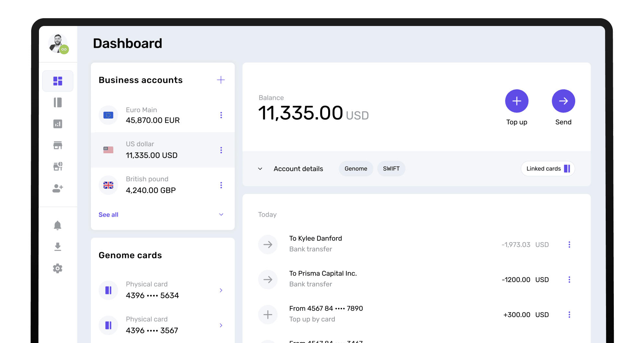644x343 pixels.
Task: Click the analytics chart icon in sidebar
Action: tap(58, 124)
